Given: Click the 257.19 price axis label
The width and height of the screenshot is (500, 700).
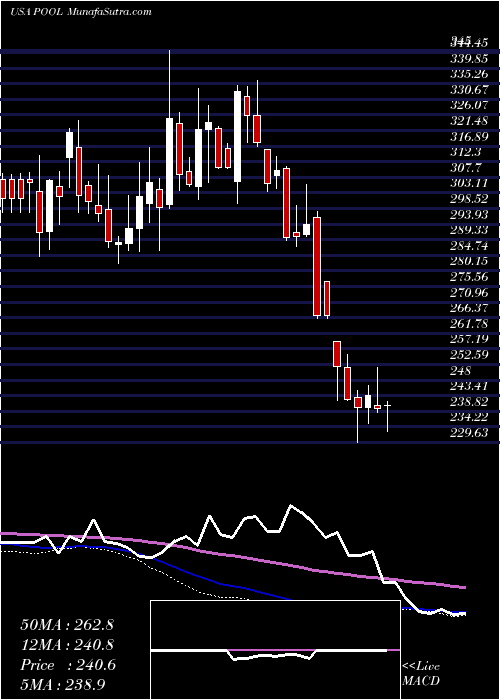Looking at the screenshot, I should 469,339.
